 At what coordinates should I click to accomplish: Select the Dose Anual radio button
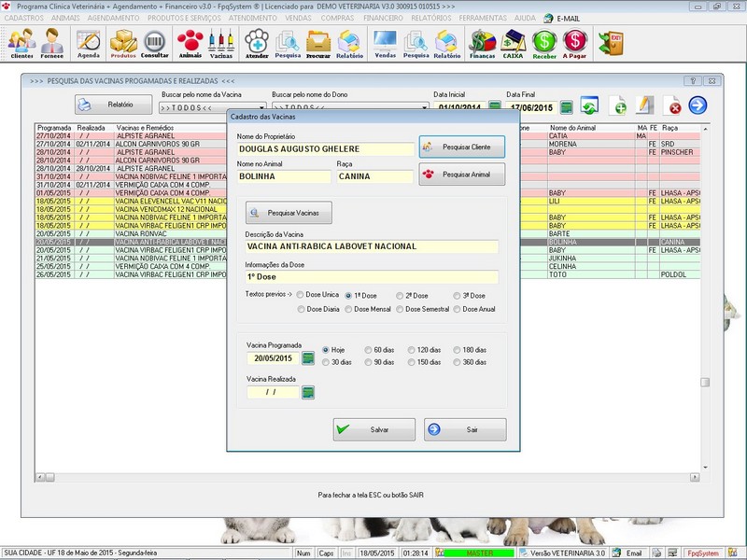point(457,309)
